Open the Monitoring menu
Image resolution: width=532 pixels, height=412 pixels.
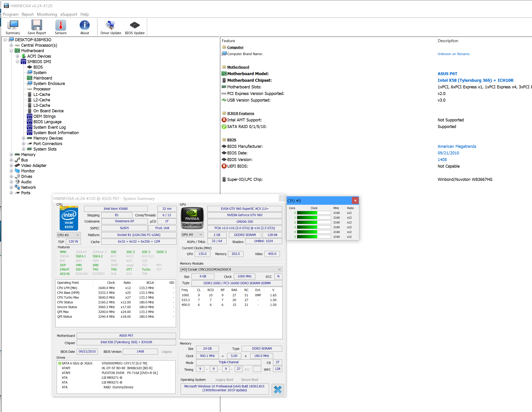(47, 14)
